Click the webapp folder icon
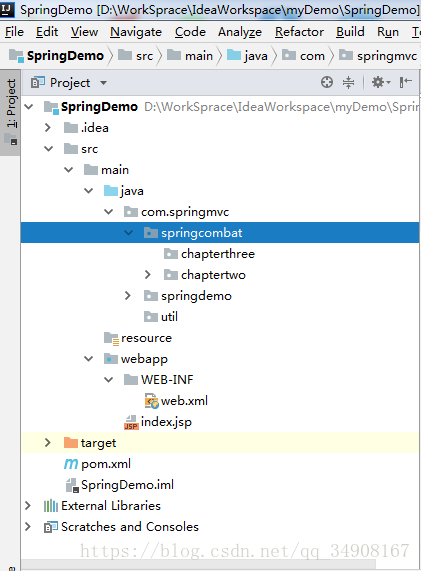Viewport: 421px width, 571px height. point(111,359)
